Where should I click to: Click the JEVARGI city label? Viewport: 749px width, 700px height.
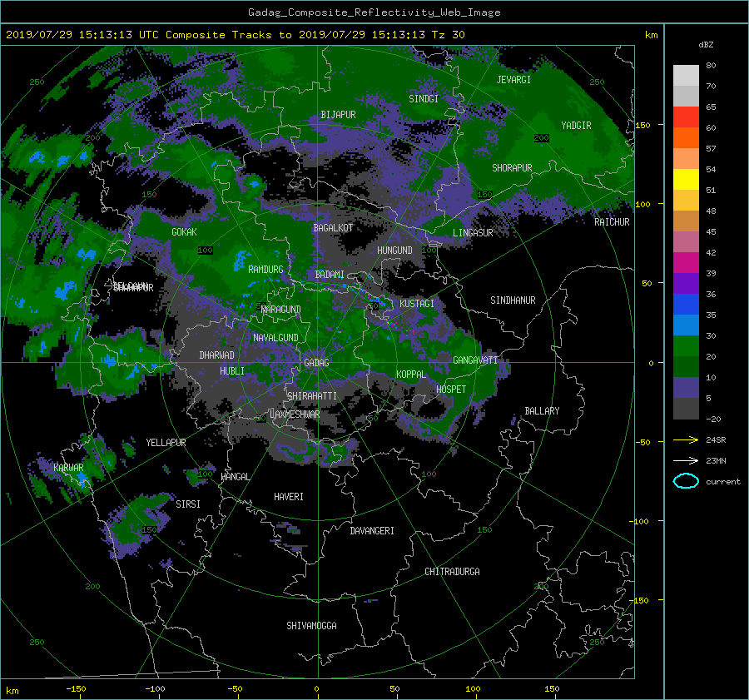[x=513, y=80]
